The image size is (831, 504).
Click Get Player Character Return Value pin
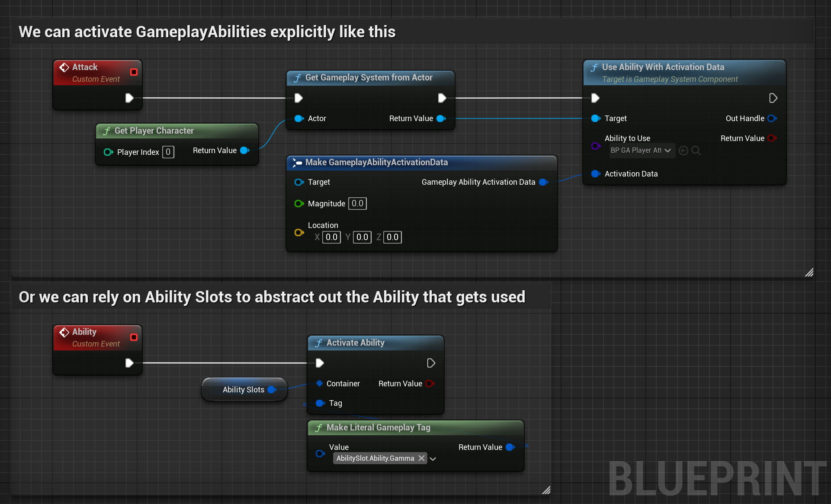click(244, 151)
